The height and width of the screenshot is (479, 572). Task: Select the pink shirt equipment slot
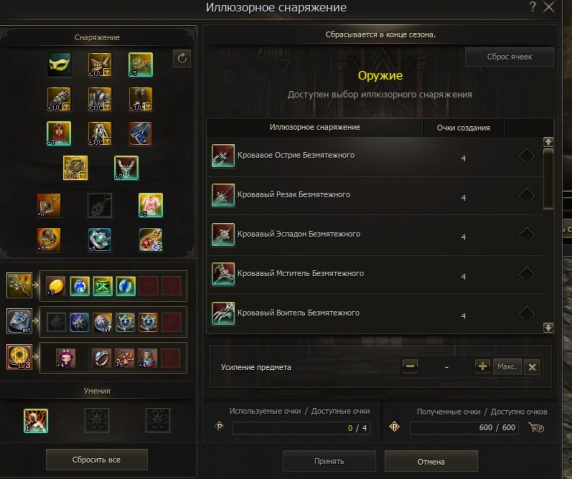[x=151, y=205]
